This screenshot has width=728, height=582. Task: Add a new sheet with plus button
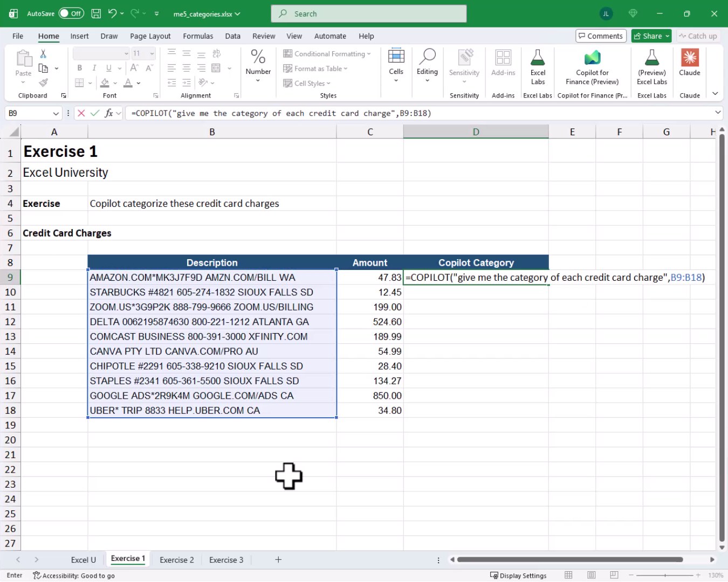click(278, 560)
